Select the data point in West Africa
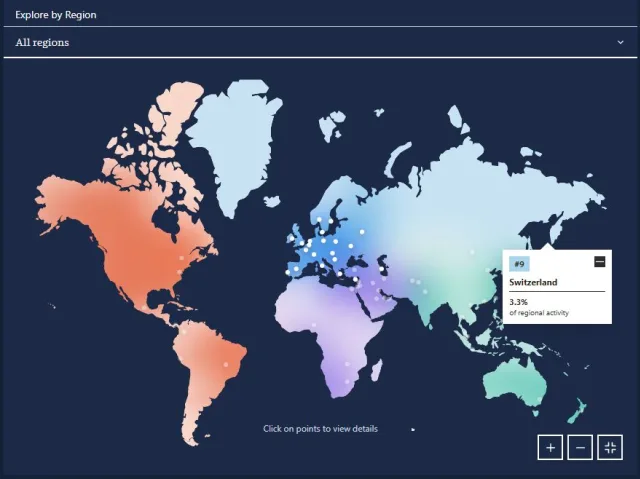 click(314, 325)
